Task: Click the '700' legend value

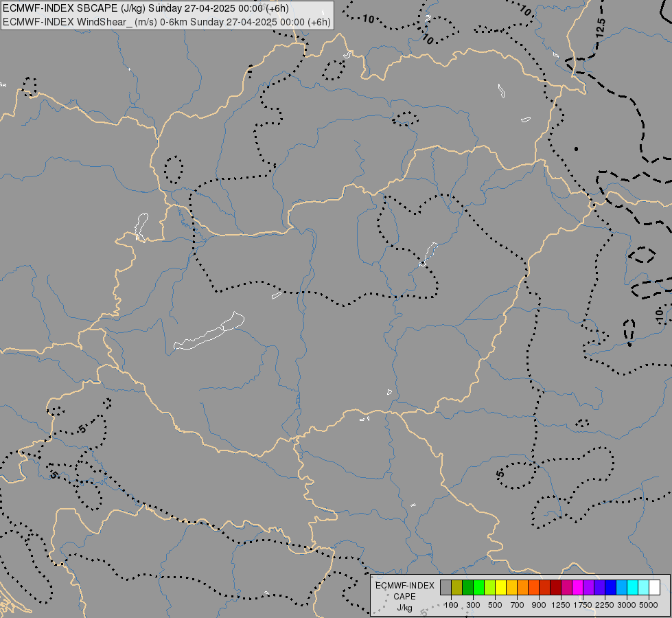Action: (518, 605)
